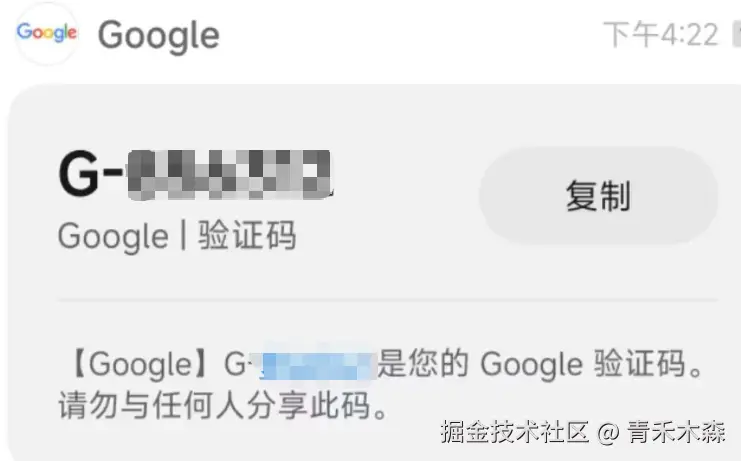This screenshot has width=741, height=461.
Task: Click the 验证码 word in the subtitle
Action: (x=247, y=234)
